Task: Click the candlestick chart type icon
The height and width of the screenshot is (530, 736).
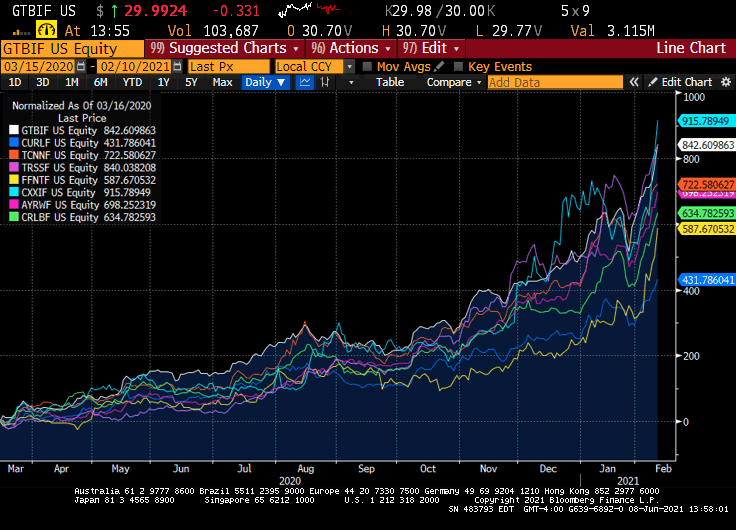Action: (324, 82)
